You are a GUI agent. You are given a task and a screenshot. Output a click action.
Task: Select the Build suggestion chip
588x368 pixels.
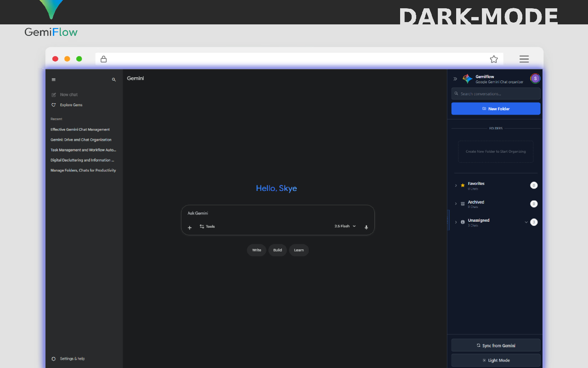coord(277,250)
